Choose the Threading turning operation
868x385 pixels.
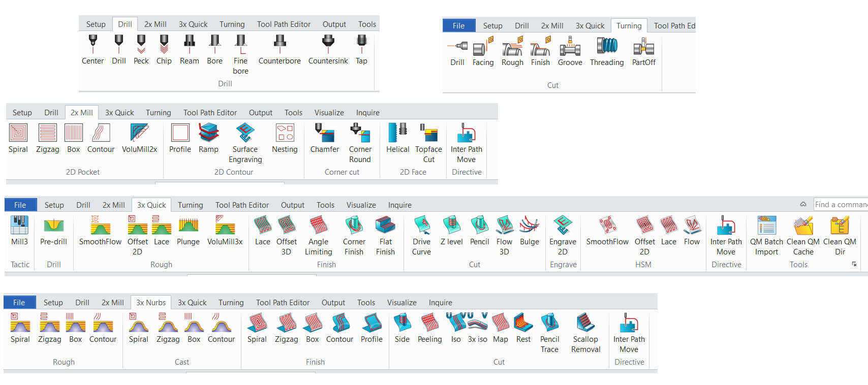(x=607, y=52)
